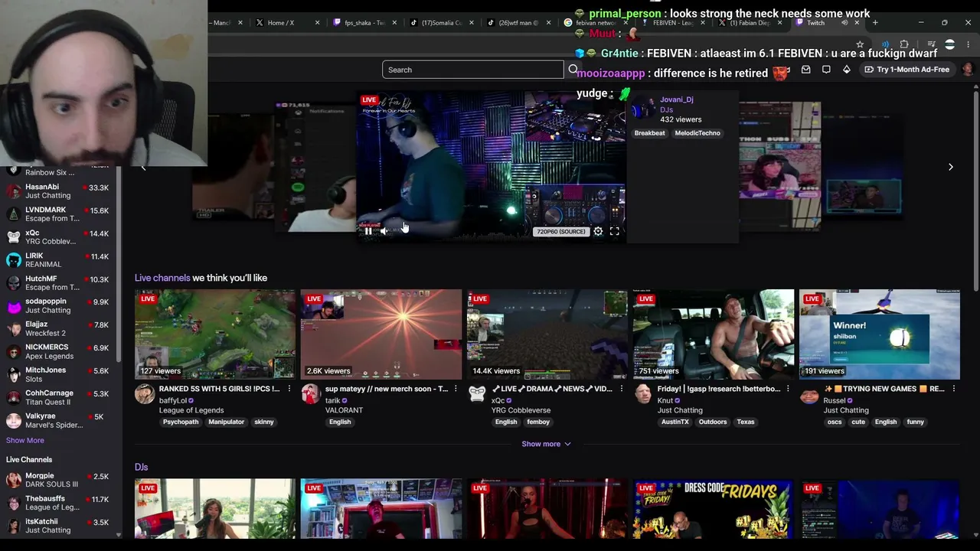Image resolution: width=980 pixels, height=551 pixels.
Task: Open VALORANT category under tarik
Action: point(344,410)
